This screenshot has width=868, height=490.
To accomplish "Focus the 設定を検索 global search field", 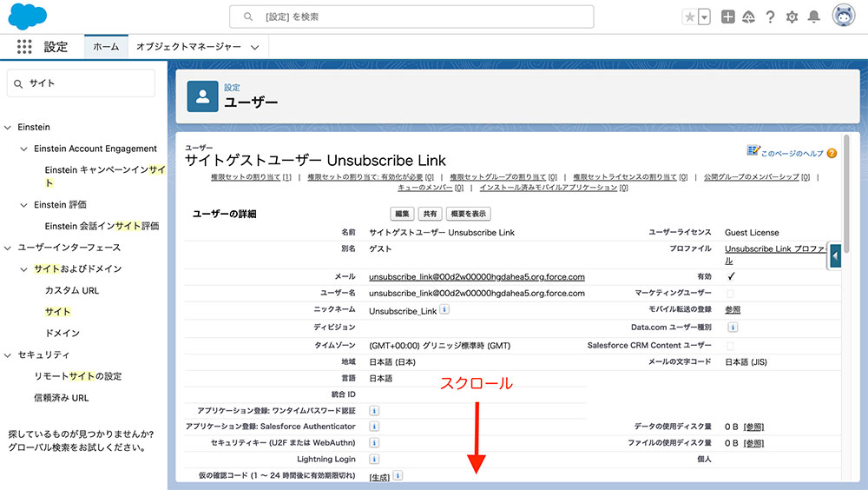I will click(x=411, y=17).
